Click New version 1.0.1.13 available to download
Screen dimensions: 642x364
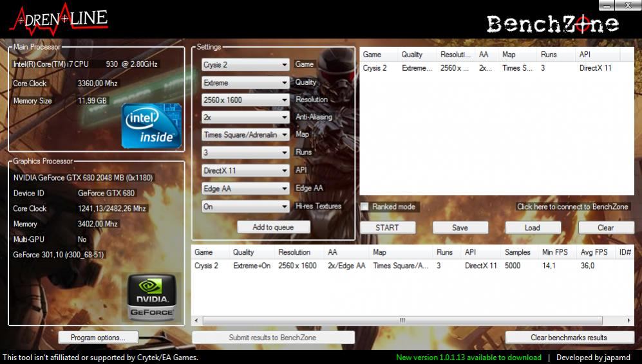point(469,358)
